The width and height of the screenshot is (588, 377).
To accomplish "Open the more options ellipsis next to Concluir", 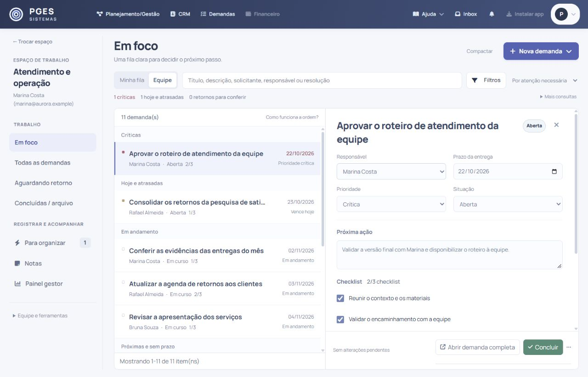I will click(569, 347).
